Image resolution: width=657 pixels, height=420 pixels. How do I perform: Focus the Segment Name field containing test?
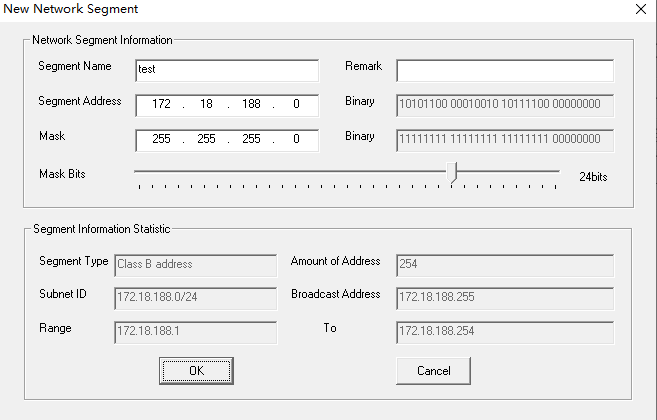pyautogui.click(x=227, y=70)
